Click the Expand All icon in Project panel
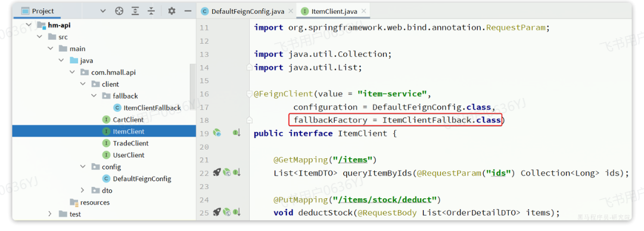This screenshot has height=231, width=644. click(135, 11)
